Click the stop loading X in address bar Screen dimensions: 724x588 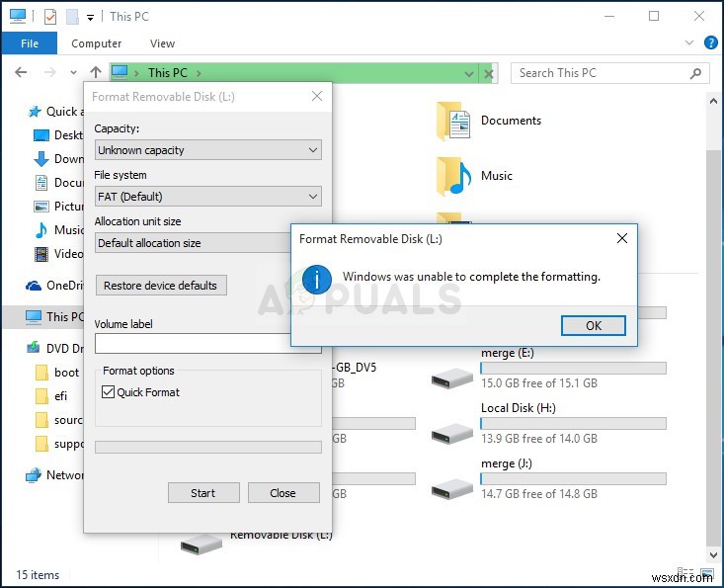(489, 73)
